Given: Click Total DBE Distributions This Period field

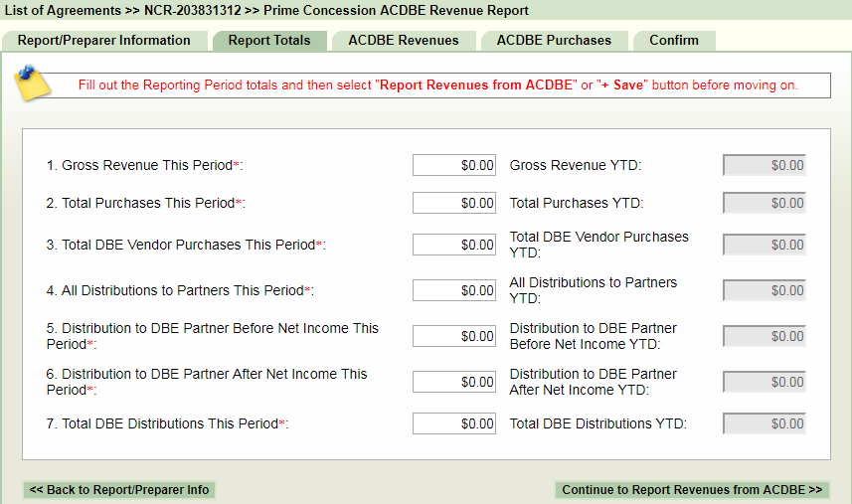Looking at the screenshot, I should coord(454,423).
